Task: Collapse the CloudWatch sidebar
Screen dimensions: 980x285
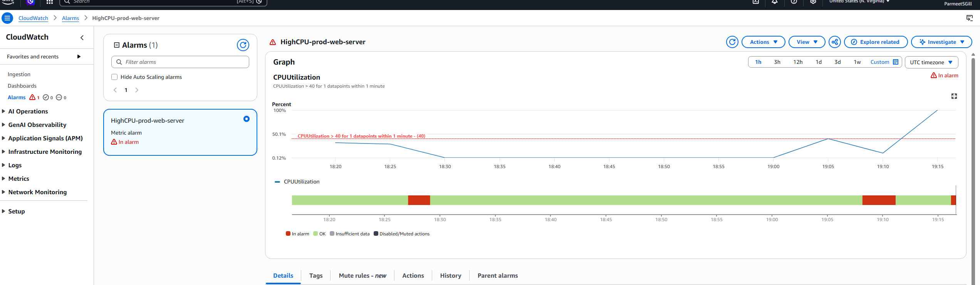Action: click(82, 38)
